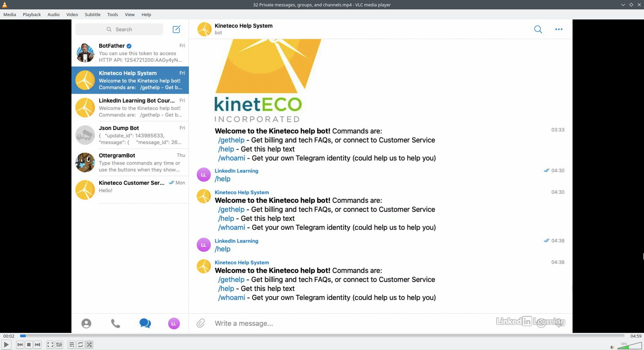Viewport: 644px width, 350px height.
Task: Skip to next media in playlist
Action: [38, 345]
